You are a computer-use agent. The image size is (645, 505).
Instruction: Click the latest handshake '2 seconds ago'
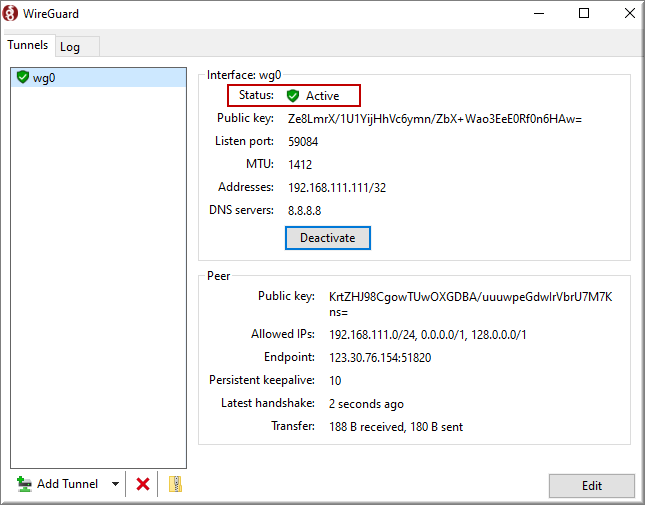coord(366,404)
